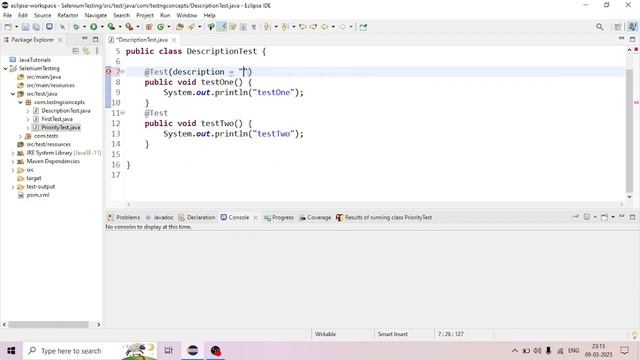The image size is (640, 360).
Task: Collapse the src/test/java source folder
Action: [x=13, y=94]
